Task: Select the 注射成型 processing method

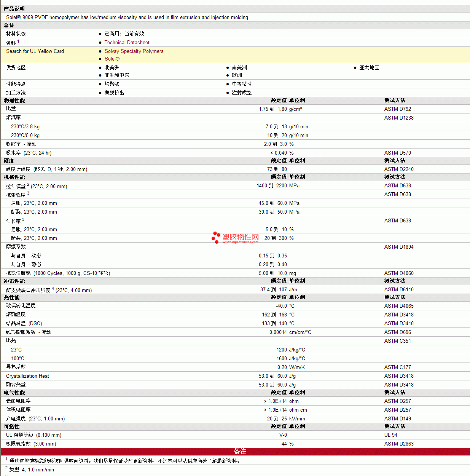Action: tap(242, 93)
